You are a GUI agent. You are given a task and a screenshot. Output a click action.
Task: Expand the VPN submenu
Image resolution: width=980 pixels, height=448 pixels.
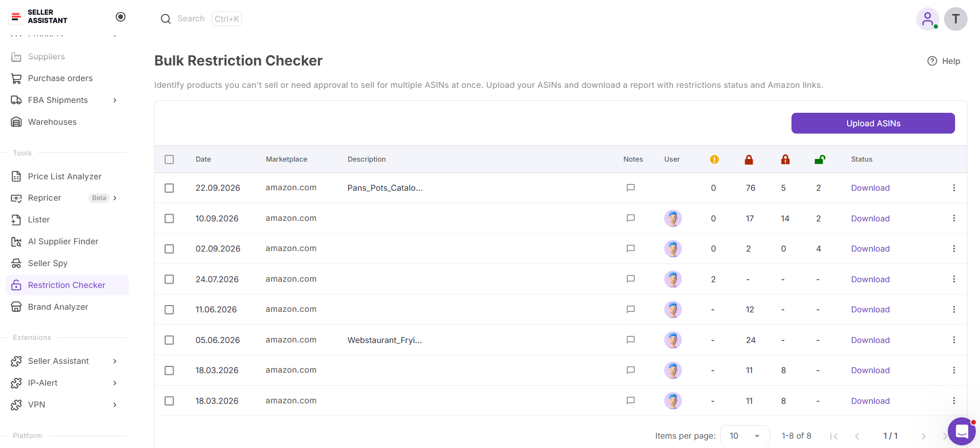[115, 405]
